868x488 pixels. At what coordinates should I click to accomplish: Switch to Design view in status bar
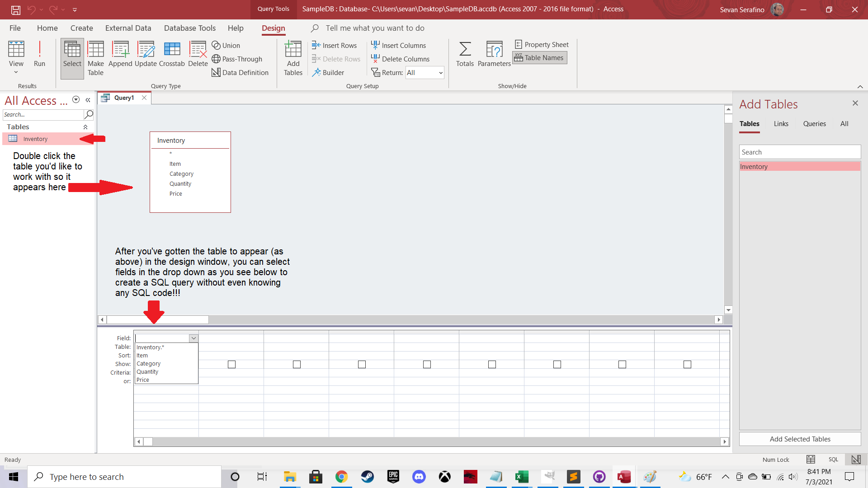click(856, 460)
